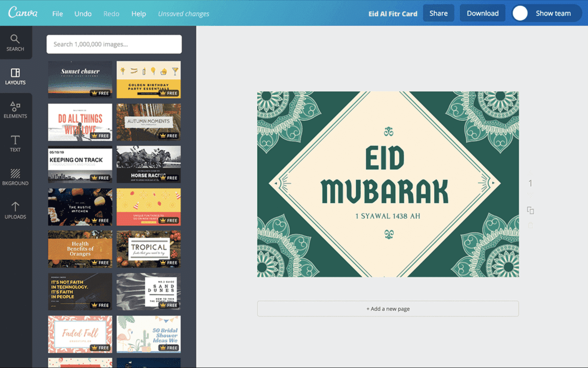This screenshot has width=588, height=368.
Task: Click the page number 1 beside canvas
Action: pyautogui.click(x=530, y=183)
